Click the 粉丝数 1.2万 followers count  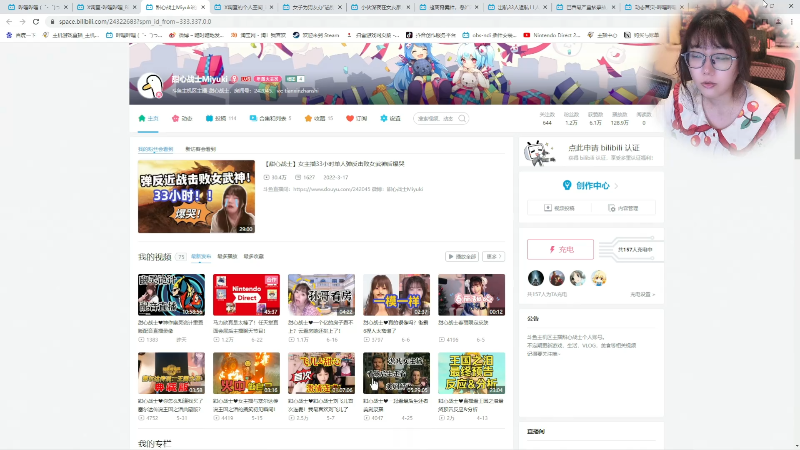click(571, 118)
